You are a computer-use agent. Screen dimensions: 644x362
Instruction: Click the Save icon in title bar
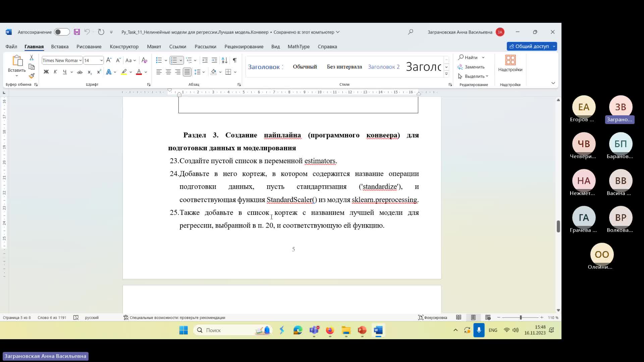tap(77, 32)
